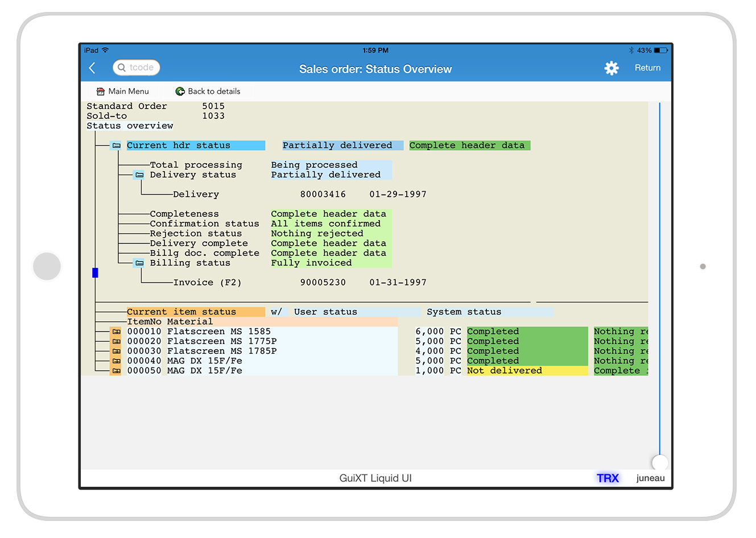Open the settings gear icon
756x538 pixels.
click(x=612, y=68)
